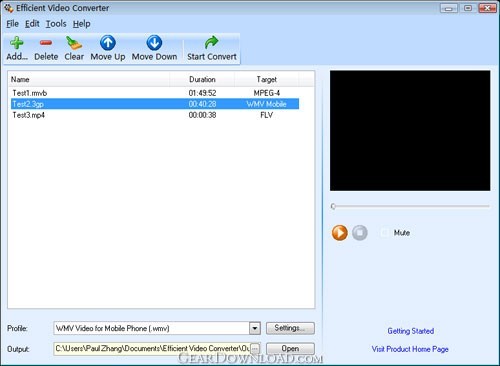Click the preview seek slider handle
The image size is (500, 366).
click(x=333, y=206)
